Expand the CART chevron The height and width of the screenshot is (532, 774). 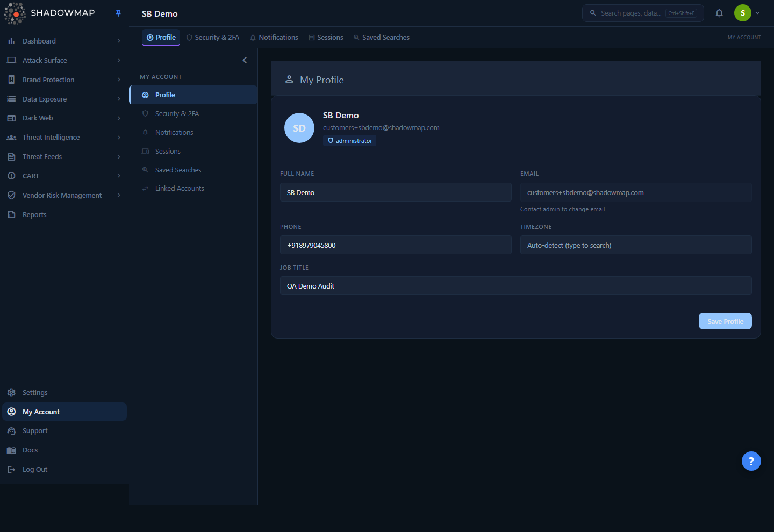coord(119,176)
